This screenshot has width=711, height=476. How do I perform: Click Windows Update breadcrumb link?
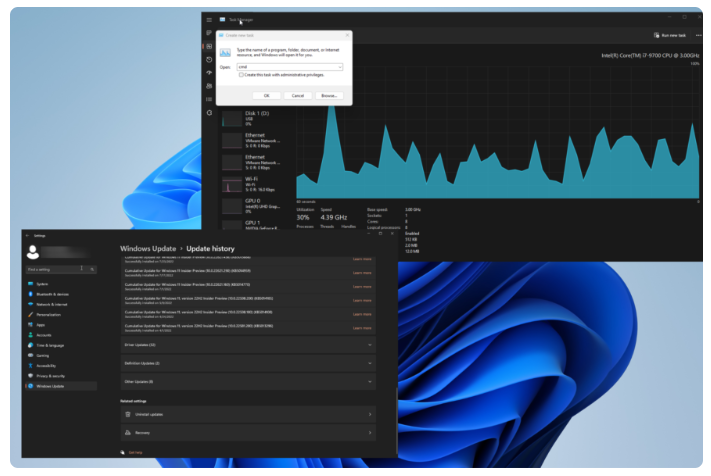click(x=148, y=248)
